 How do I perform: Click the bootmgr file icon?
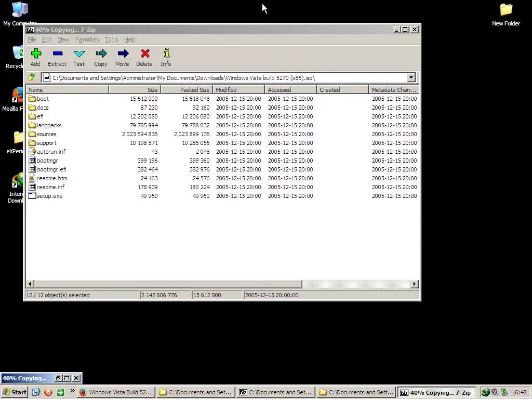pos(32,161)
